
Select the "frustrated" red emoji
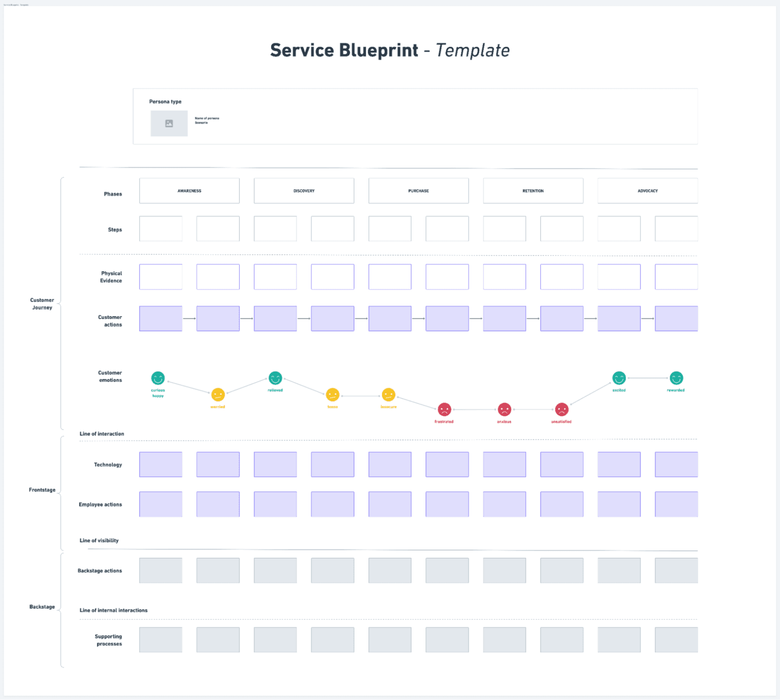[445, 410]
